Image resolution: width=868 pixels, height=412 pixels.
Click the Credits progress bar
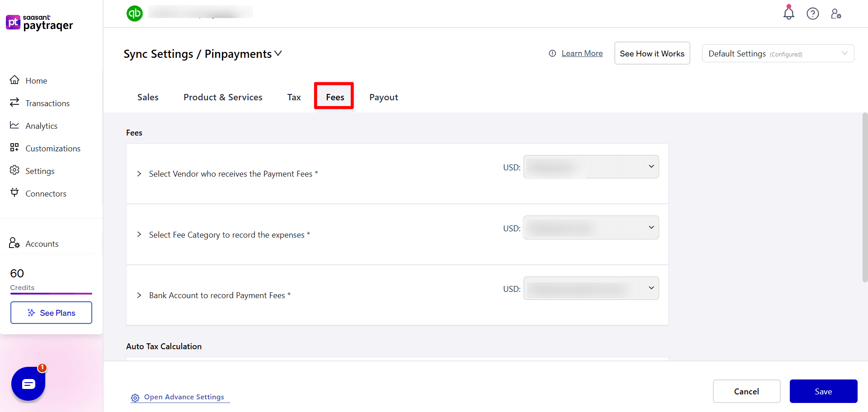pos(51,294)
